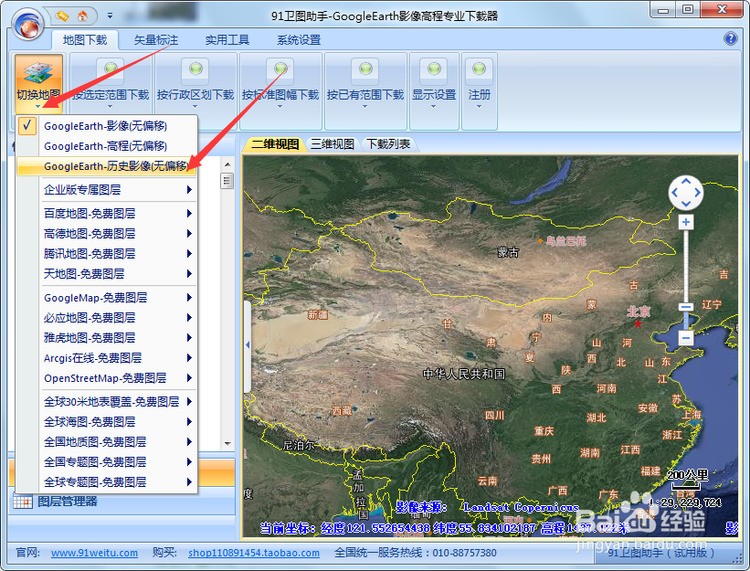Click the map zoom in plus button
Image resolution: width=750 pixels, height=571 pixels.
686,222
